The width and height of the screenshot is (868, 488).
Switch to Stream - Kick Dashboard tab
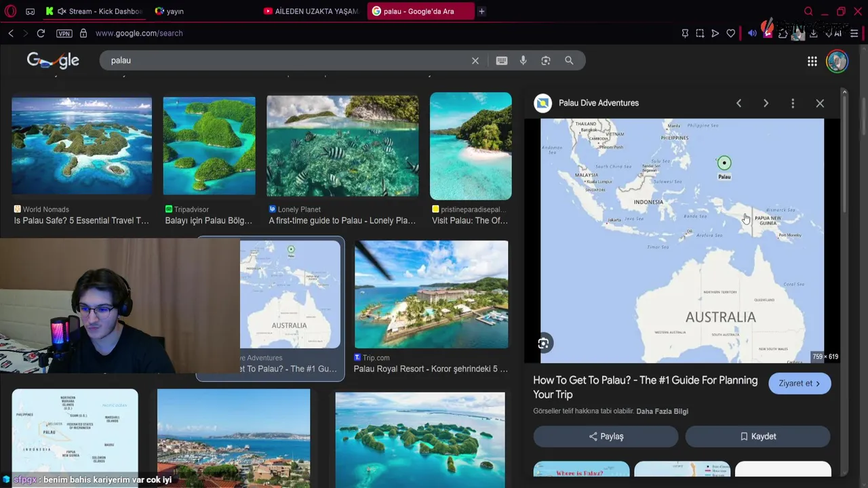coord(95,11)
